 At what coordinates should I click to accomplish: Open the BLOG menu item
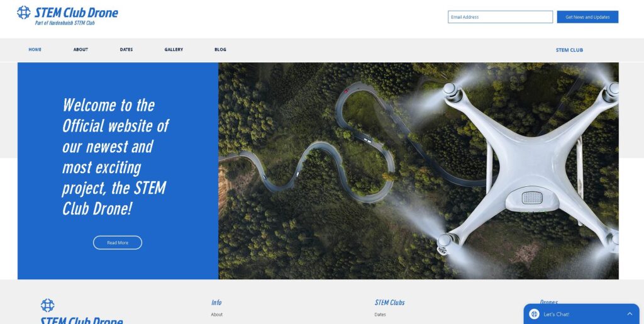pyautogui.click(x=220, y=49)
